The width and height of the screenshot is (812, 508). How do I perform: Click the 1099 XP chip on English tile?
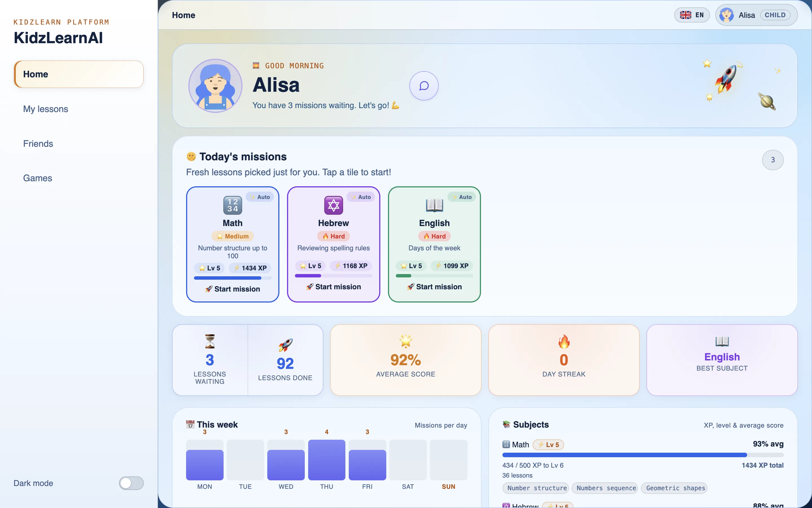(452, 266)
